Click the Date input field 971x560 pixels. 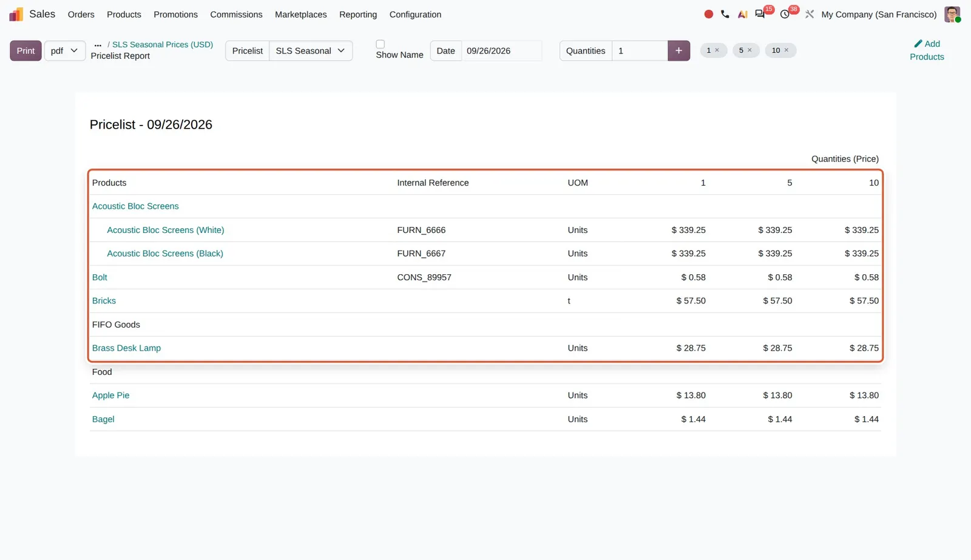point(501,51)
